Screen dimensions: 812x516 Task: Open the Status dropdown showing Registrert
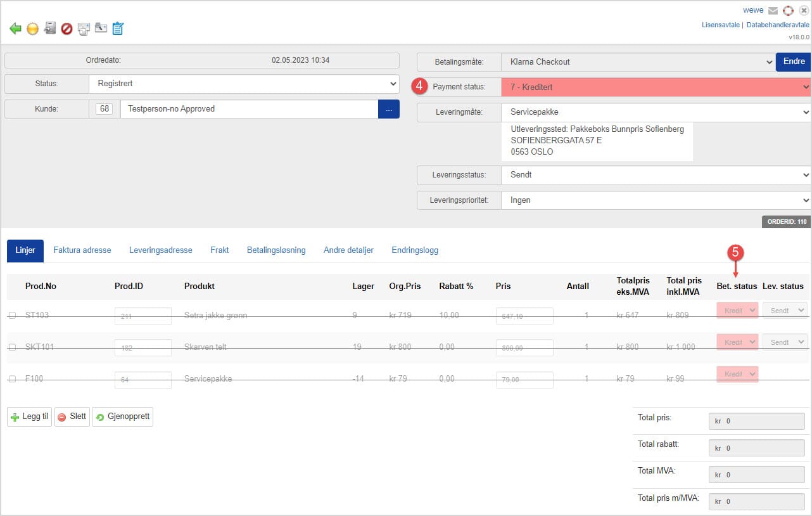244,84
